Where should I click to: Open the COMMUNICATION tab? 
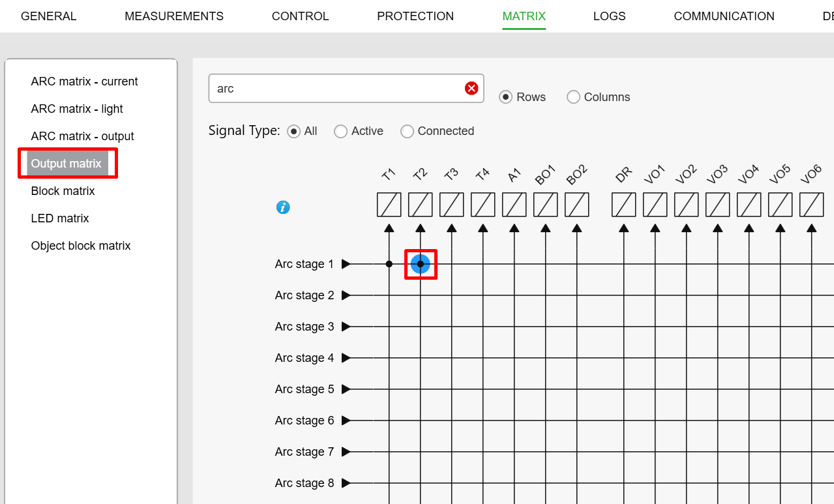724,16
